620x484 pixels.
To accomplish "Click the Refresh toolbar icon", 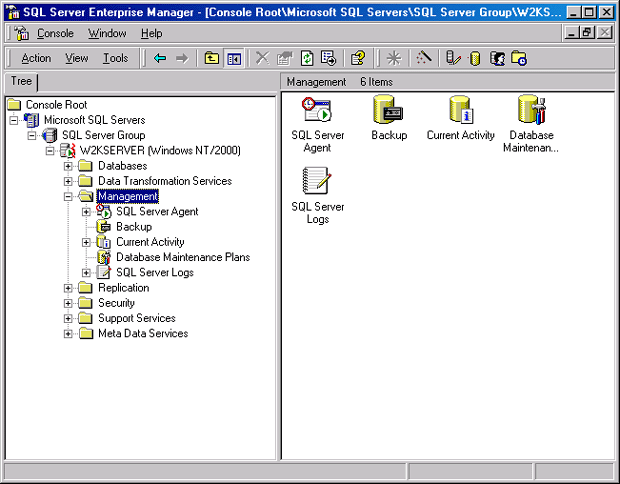I will click(x=307, y=59).
